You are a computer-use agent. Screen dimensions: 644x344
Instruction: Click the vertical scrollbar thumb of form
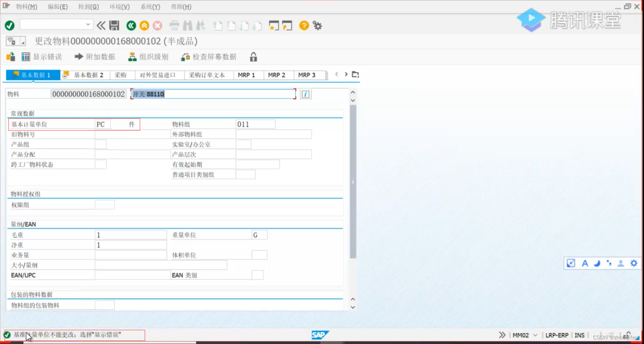[x=353, y=182]
